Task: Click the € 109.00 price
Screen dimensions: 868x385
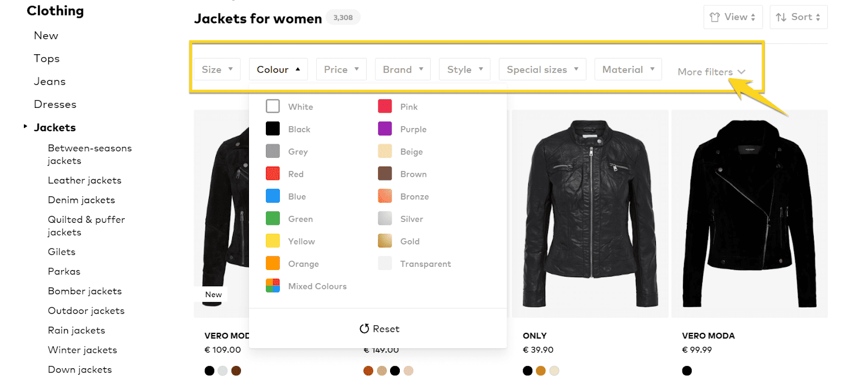Action: coord(222,350)
